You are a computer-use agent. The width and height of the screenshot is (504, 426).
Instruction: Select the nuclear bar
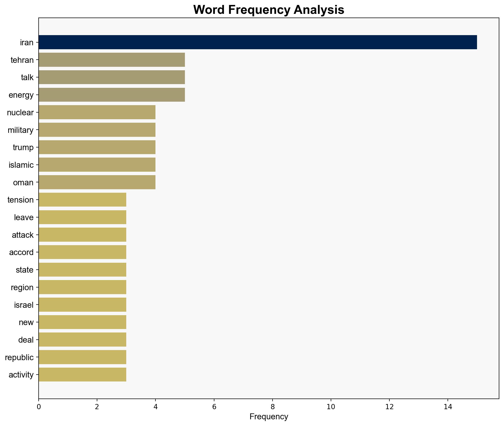[x=97, y=112]
